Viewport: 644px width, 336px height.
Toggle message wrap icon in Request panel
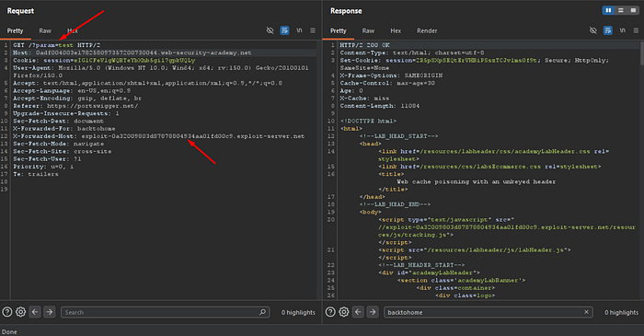point(284,30)
